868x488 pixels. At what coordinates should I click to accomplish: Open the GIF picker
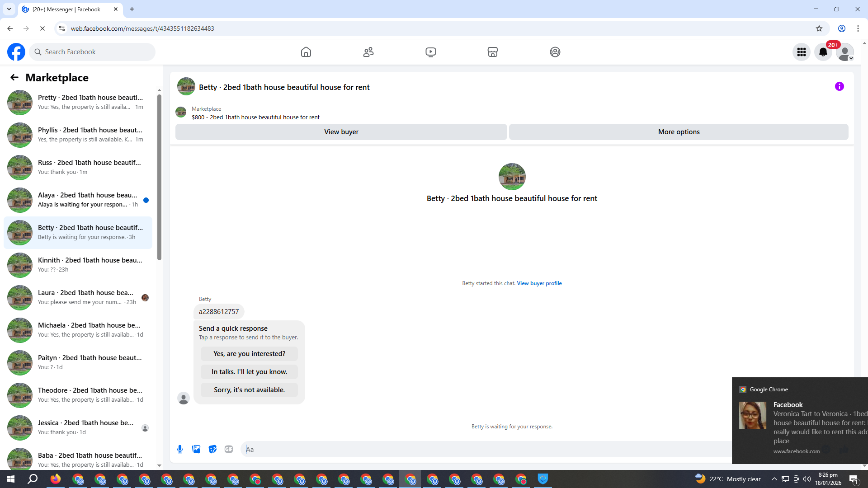click(x=229, y=449)
